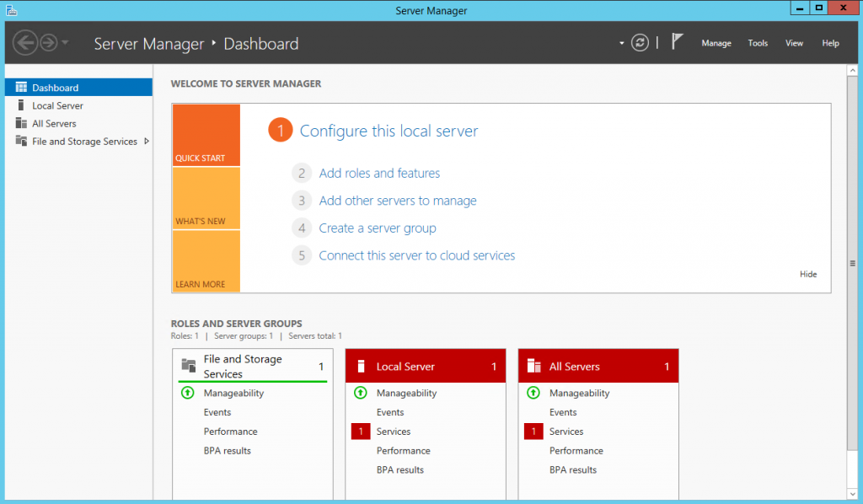This screenshot has height=504, width=863.
Task: Open the Manage menu
Action: point(716,43)
